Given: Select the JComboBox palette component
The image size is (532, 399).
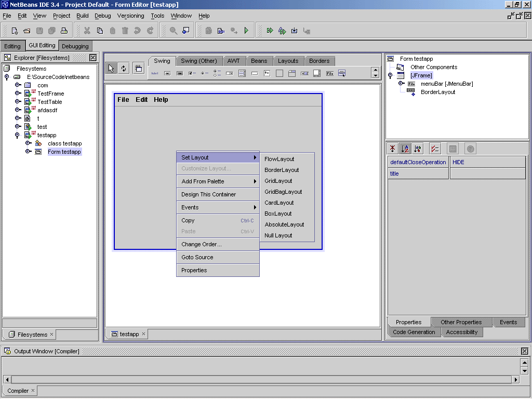Looking at the screenshot, I should coord(230,73).
